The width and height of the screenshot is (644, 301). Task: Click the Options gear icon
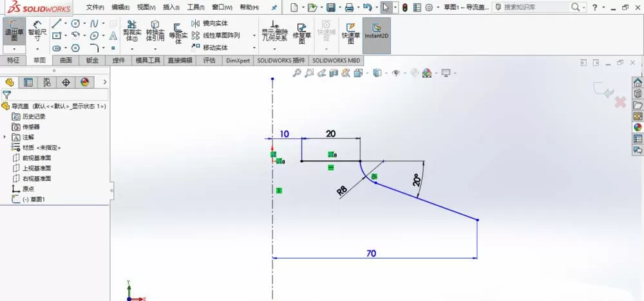[x=429, y=7]
